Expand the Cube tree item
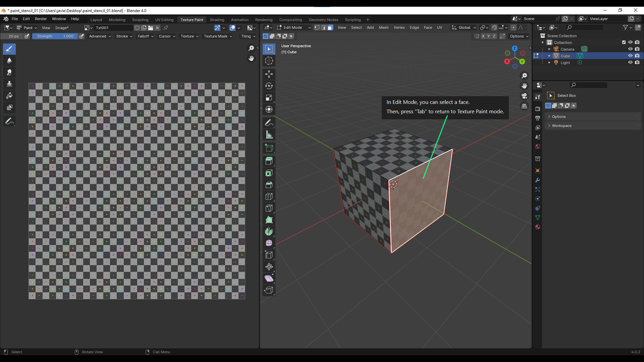The image size is (644, 362). click(x=549, y=56)
